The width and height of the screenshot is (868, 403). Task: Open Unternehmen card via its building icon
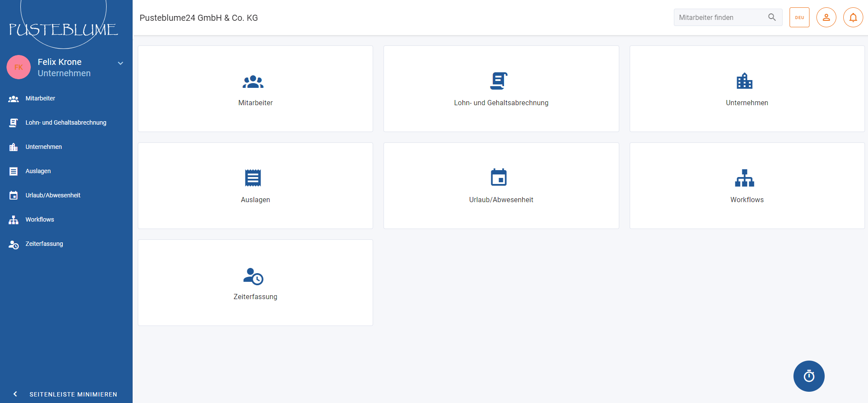coord(744,81)
